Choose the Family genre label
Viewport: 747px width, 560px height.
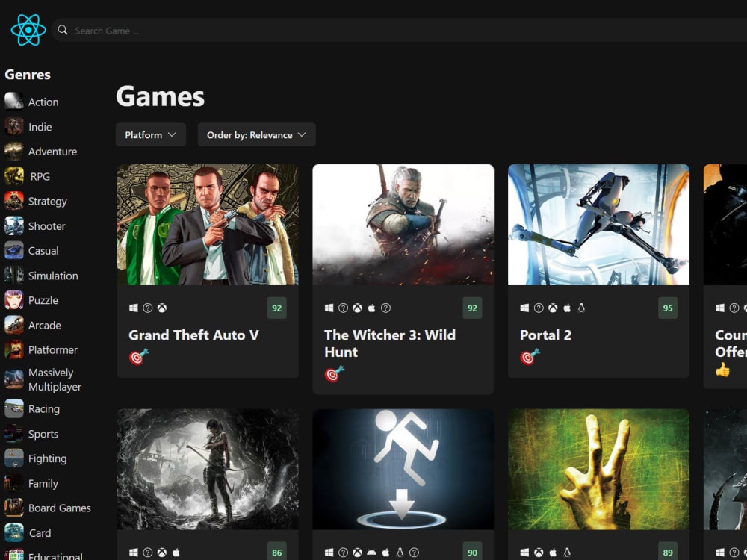click(x=43, y=483)
